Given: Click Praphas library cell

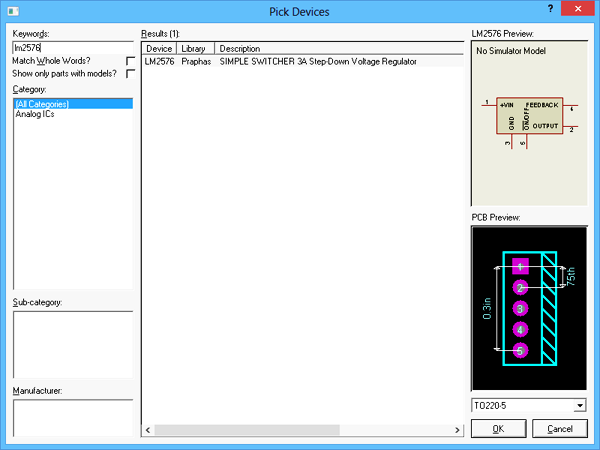Looking at the screenshot, I should tap(196, 62).
